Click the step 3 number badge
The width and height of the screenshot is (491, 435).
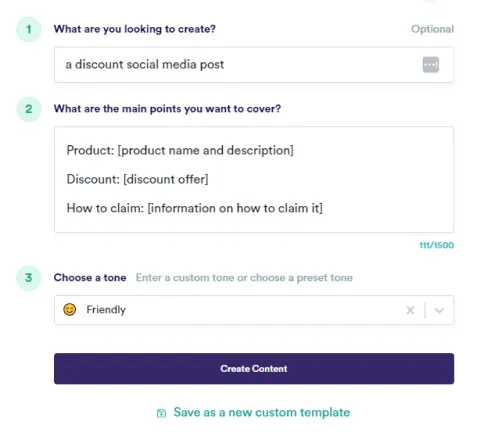pos(29,278)
